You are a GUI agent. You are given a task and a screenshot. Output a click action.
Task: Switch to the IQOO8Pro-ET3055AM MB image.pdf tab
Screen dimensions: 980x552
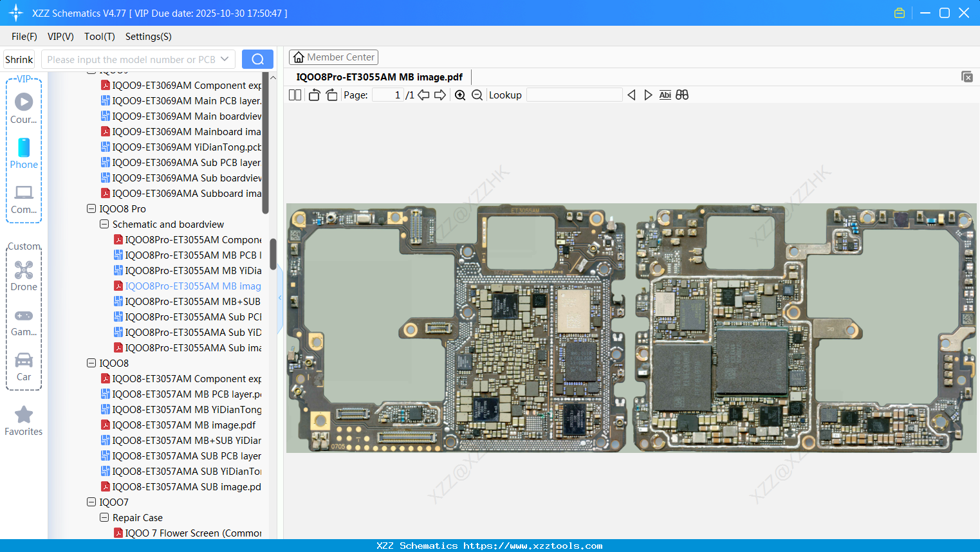click(379, 77)
